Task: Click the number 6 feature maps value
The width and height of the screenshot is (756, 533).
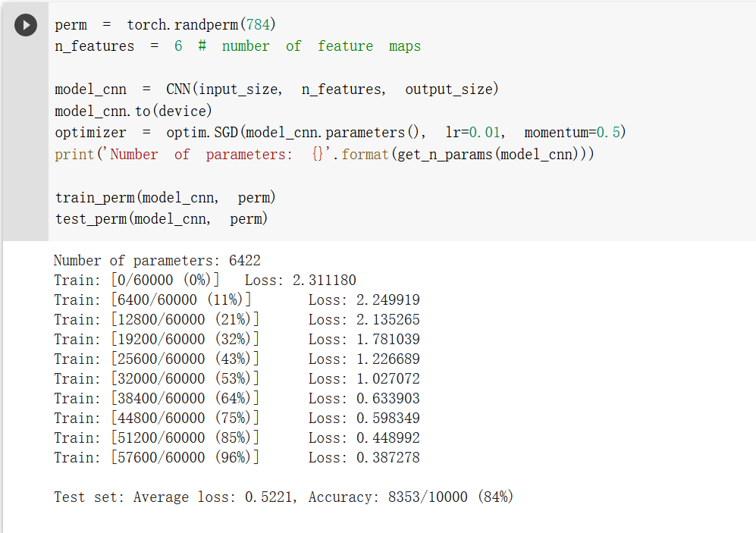Action: pos(178,46)
